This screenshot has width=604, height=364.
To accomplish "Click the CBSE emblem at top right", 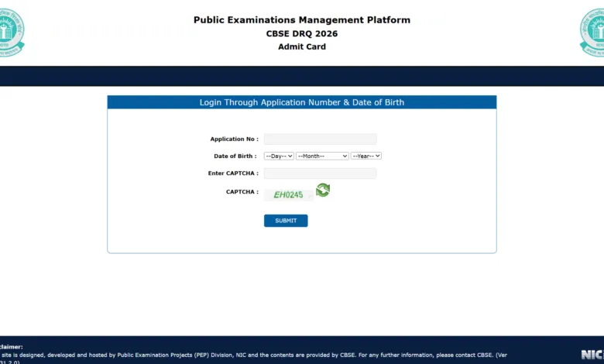I will pyautogui.click(x=592, y=33).
